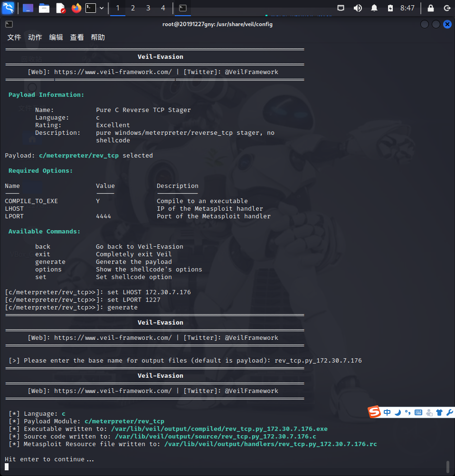The height and width of the screenshot is (476, 455).
Task: Switch to workspace 2
Action: [x=133, y=8]
